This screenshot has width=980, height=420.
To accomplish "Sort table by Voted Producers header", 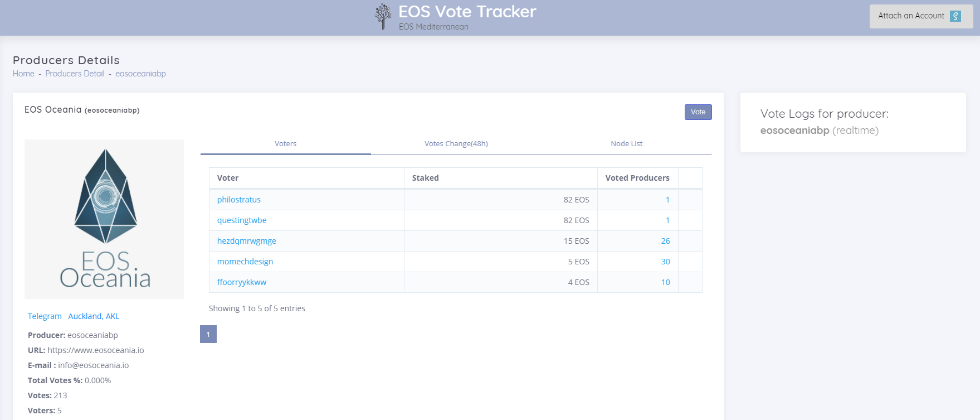I will tap(637, 178).
